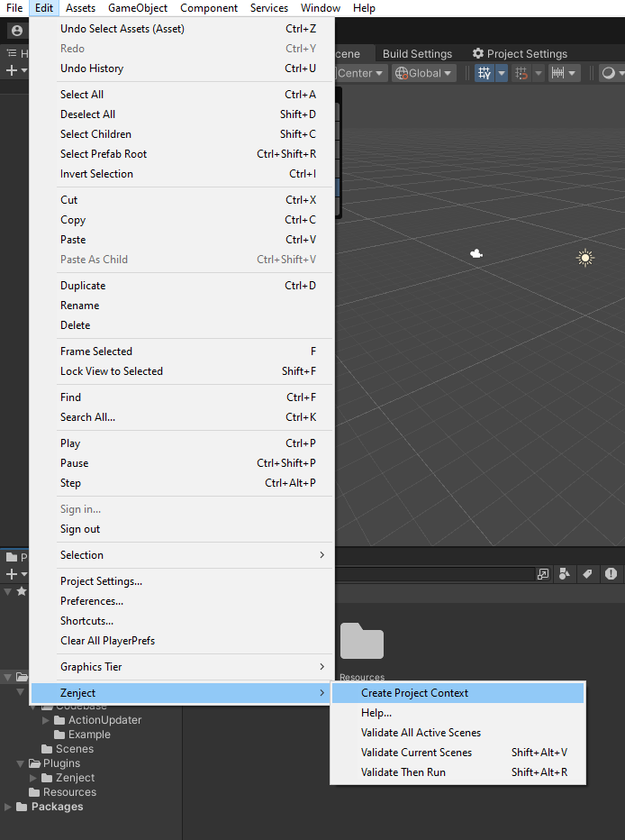Open Zenject Help... entry
The width and height of the screenshot is (625, 840).
(x=458, y=713)
